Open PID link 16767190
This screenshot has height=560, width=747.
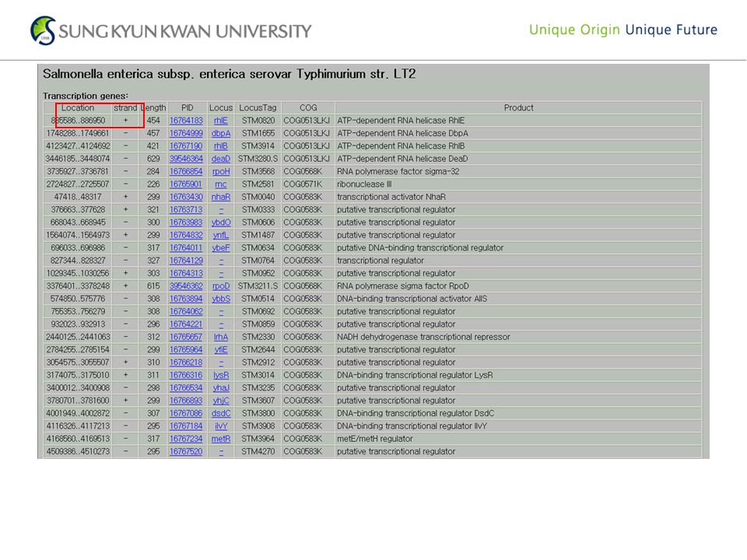click(x=186, y=146)
